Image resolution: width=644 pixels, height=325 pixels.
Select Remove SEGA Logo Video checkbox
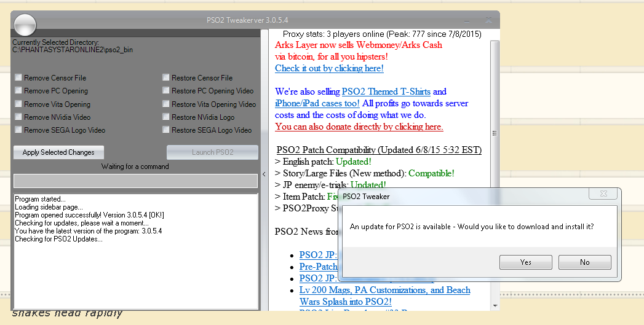pos(18,130)
